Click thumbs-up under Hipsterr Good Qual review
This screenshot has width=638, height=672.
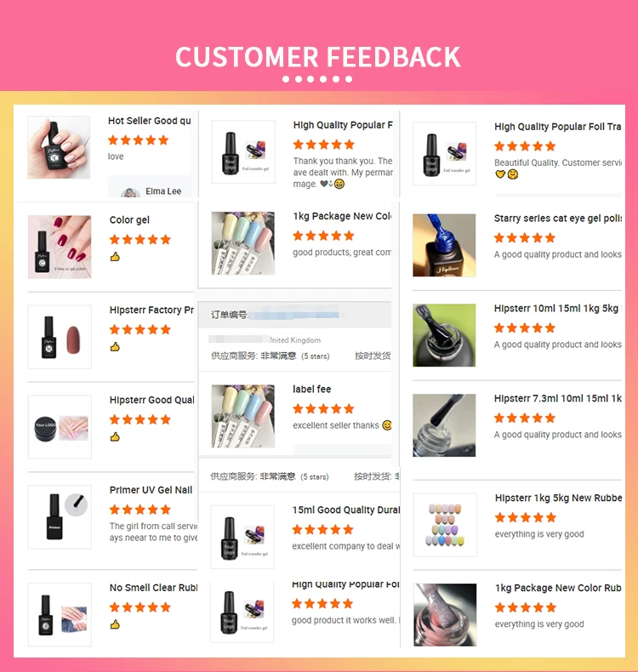pos(115,436)
